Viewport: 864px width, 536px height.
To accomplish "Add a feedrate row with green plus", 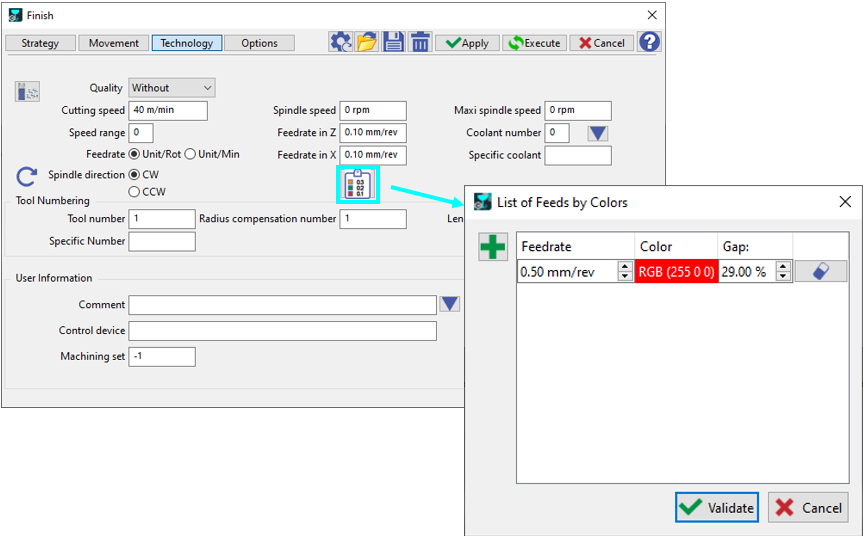I will [x=493, y=247].
